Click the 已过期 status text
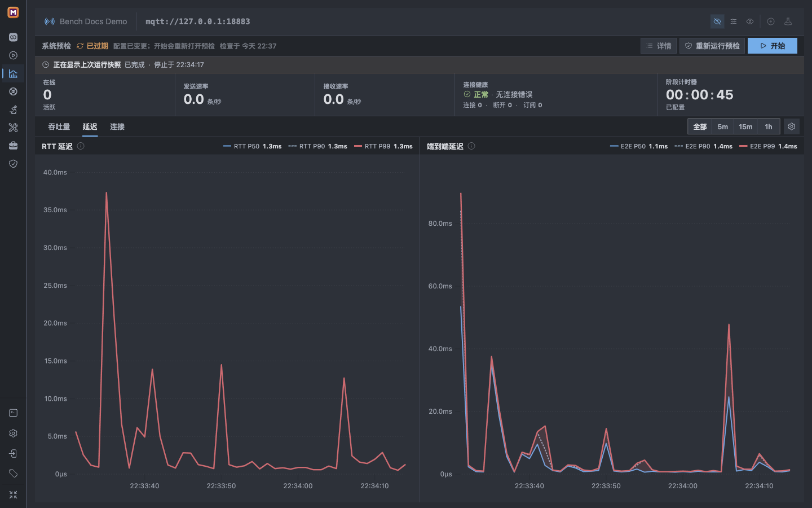This screenshot has height=508, width=812. pos(97,46)
